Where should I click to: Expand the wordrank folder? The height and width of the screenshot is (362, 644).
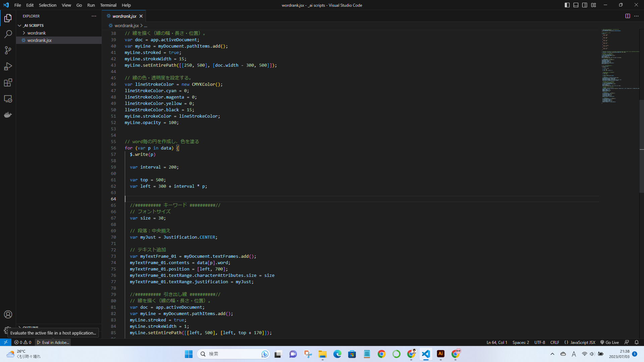click(x=36, y=33)
